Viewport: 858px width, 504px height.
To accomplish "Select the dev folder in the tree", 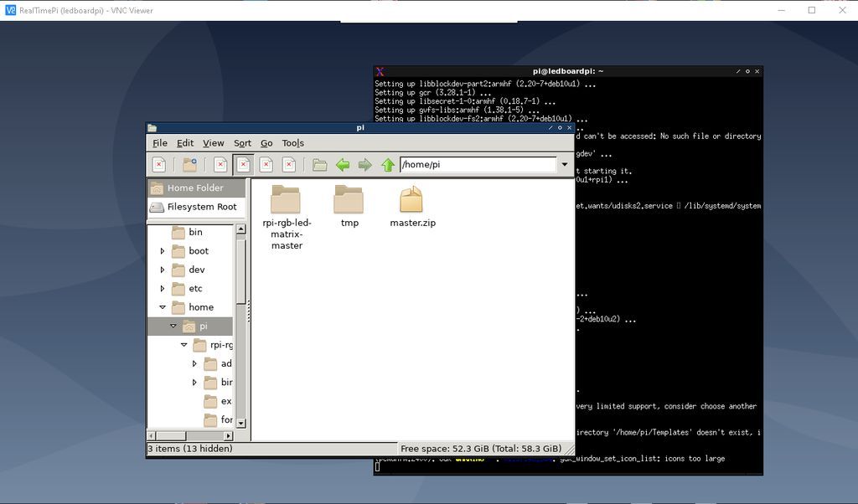I will pyautogui.click(x=196, y=270).
